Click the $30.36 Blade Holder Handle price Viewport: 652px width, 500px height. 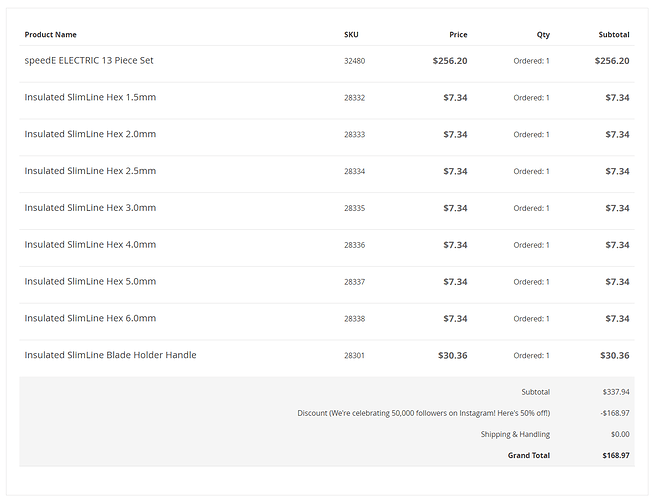(453, 356)
